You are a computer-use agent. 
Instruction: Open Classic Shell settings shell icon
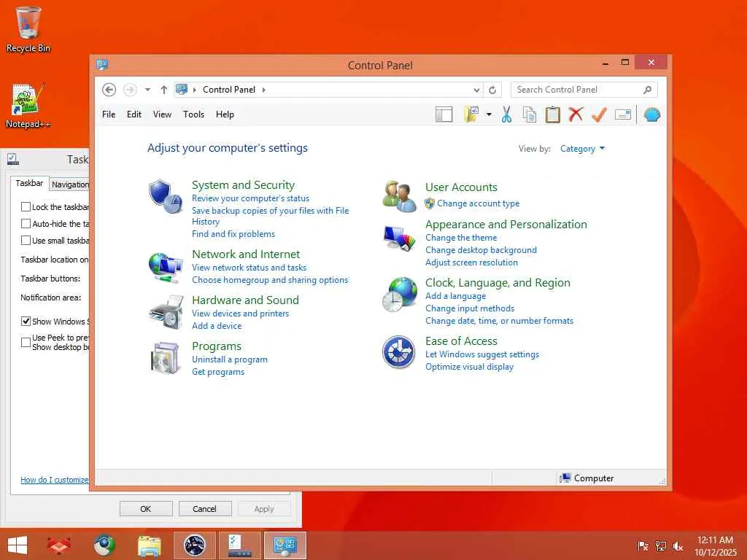click(651, 114)
